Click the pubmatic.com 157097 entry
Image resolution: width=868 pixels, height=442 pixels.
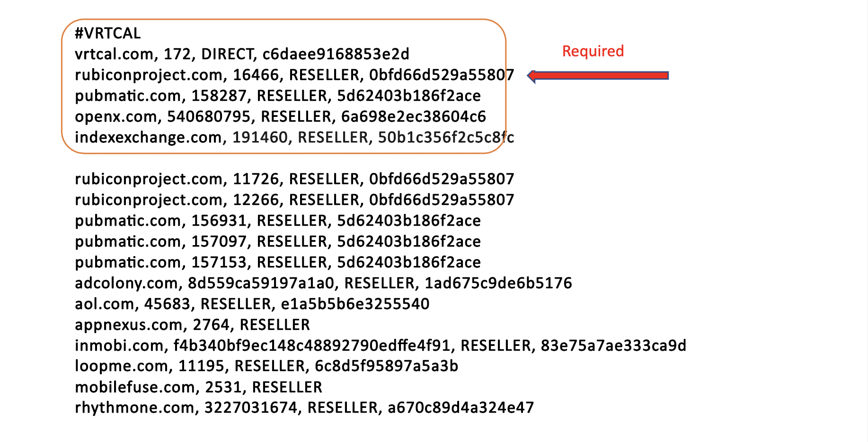[277, 241]
